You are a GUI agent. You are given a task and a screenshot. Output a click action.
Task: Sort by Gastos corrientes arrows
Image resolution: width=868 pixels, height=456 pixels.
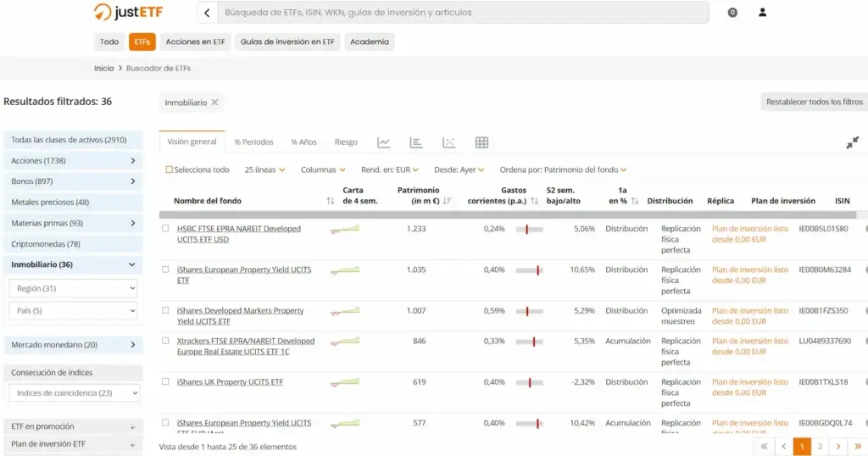(534, 201)
